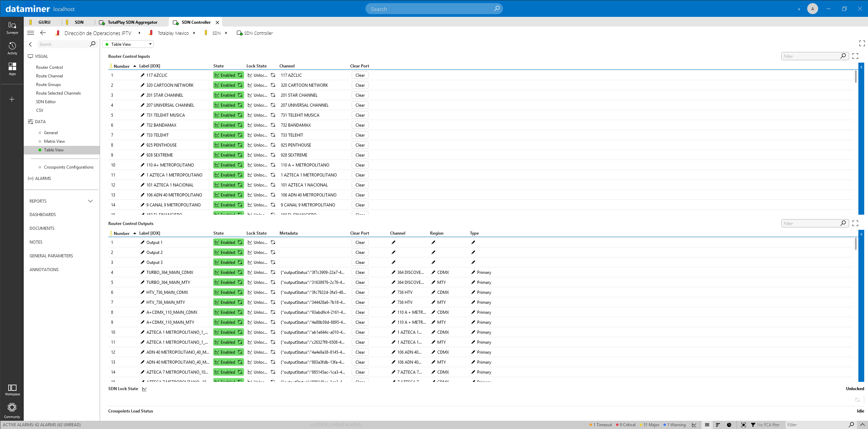Expand breadcrumb arrow after Totalplay Mexico
This screenshot has width=868, height=429.
194,33
